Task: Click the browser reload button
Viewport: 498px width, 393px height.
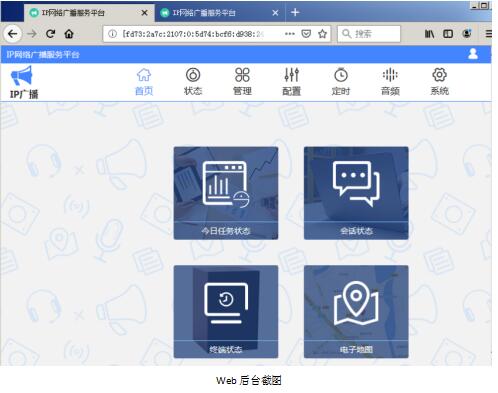Action: [x=51, y=34]
